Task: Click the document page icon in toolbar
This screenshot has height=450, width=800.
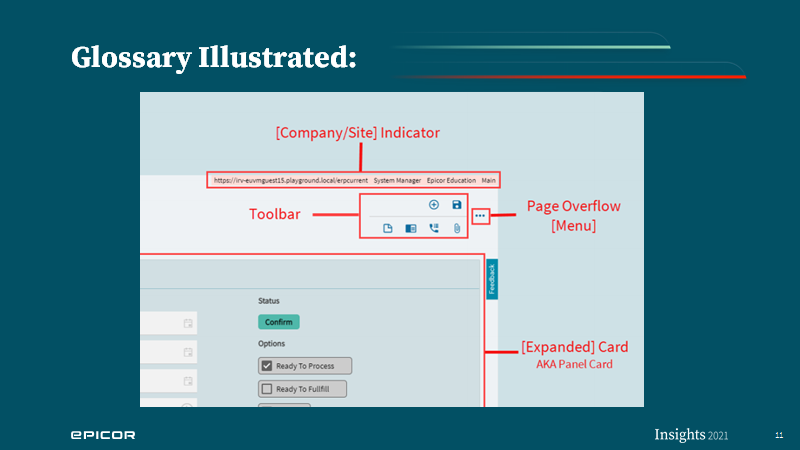Action: point(388,228)
